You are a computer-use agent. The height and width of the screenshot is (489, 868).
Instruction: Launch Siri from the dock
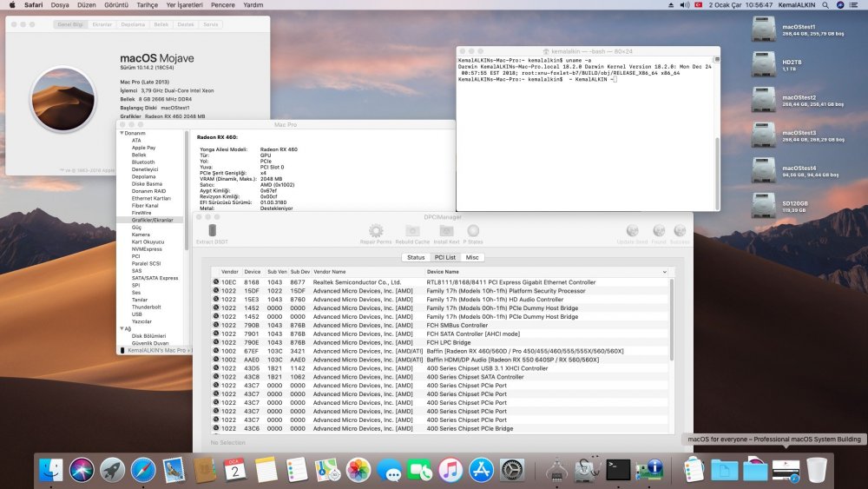click(82, 470)
